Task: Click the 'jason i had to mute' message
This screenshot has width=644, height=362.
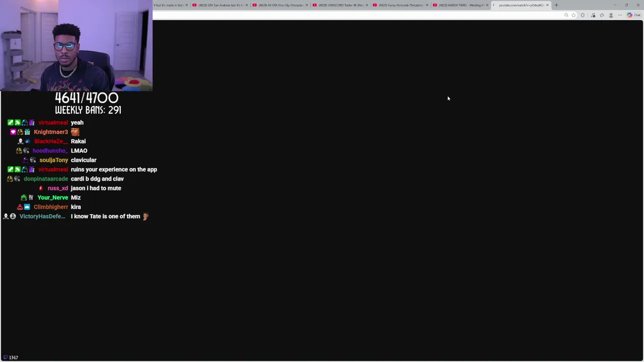Action: 96,188
